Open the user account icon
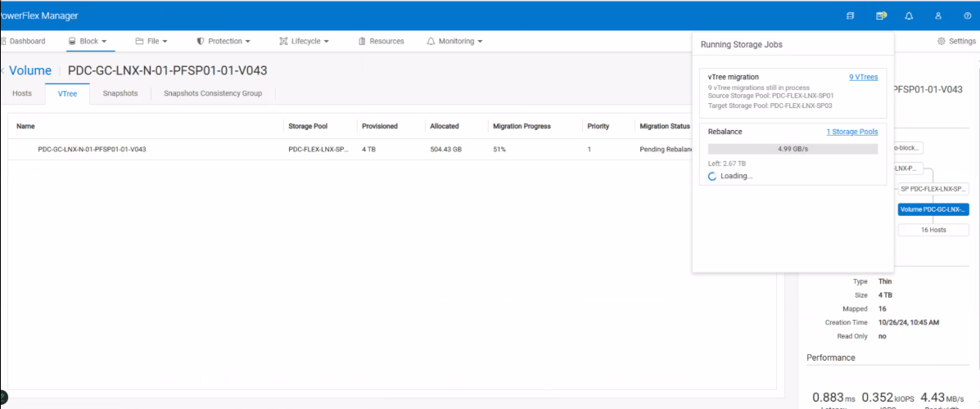Screen dimensions: 980x409 pos(938,16)
